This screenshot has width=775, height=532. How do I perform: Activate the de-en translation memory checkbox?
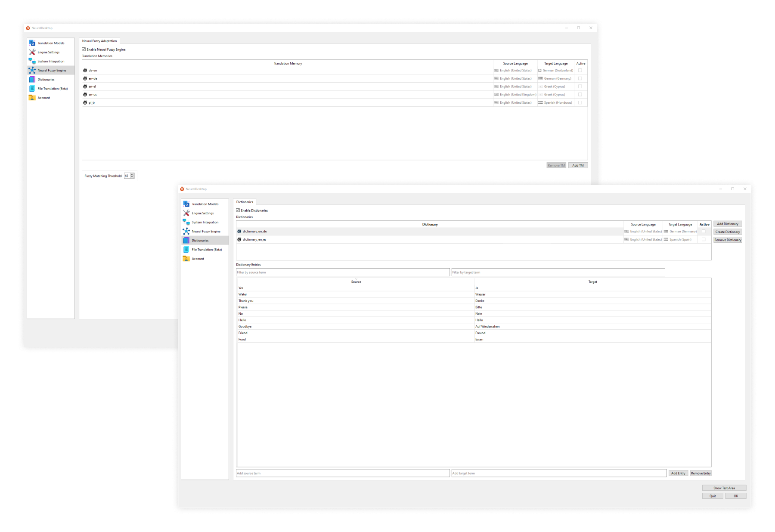[x=580, y=70]
